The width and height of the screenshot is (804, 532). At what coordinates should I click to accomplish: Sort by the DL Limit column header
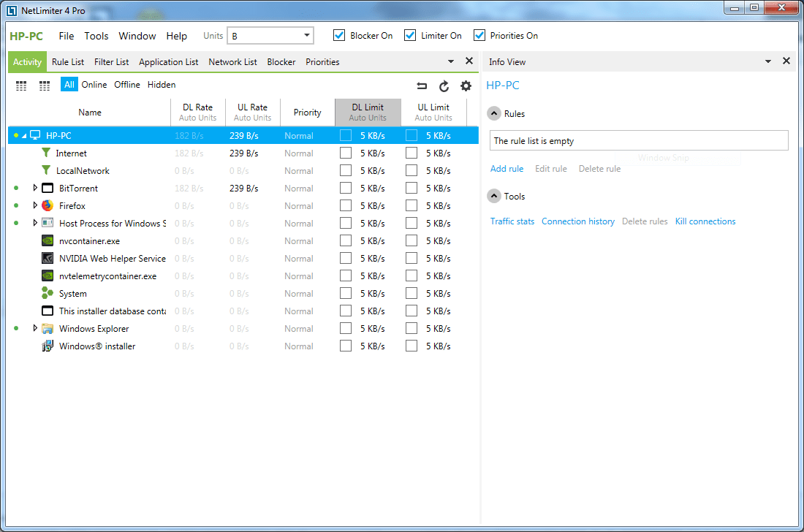coord(368,113)
